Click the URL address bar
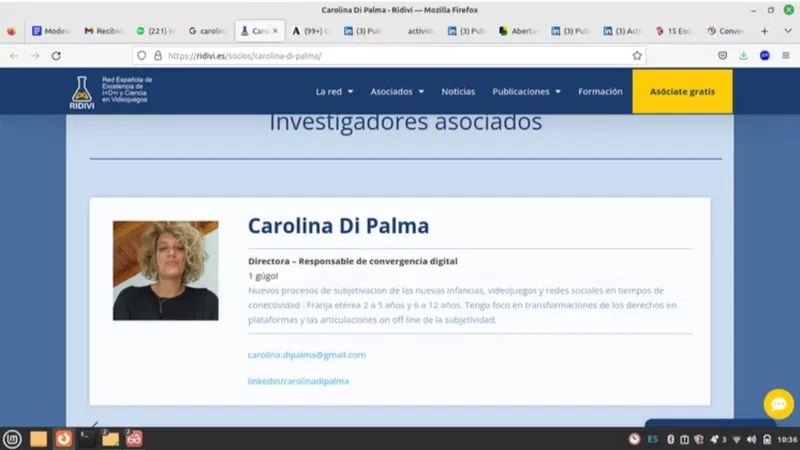800x450 pixels. click(380, 56)
